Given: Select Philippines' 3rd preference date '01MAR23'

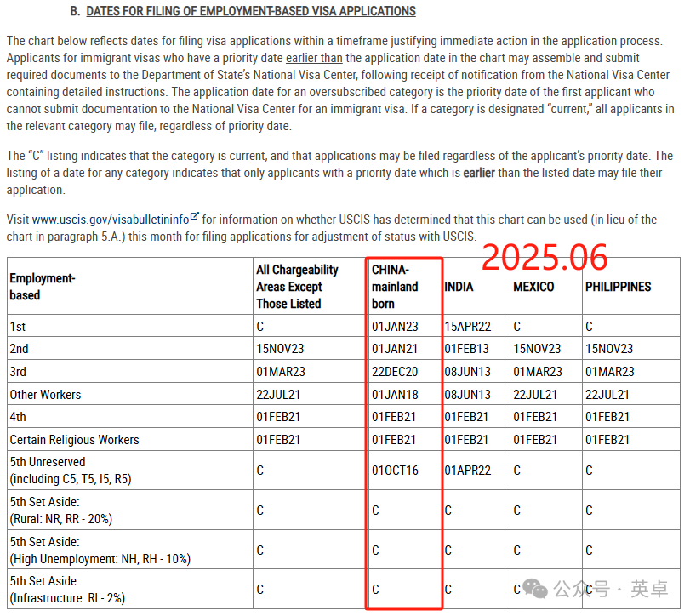Looking at the screenshot, I should pos(610,372).
